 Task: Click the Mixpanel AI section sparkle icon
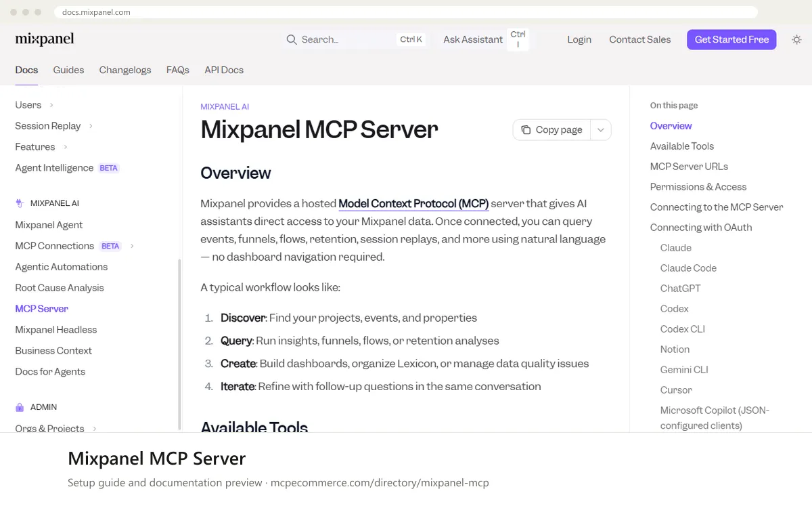pyautogui.click(x=20, y=203)
